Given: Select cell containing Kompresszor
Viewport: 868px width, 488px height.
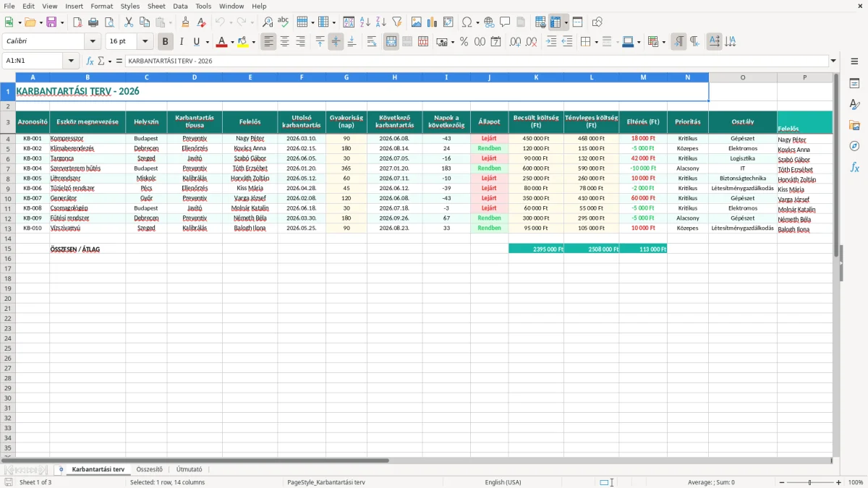Looking at the screenshot, I should (88, 138).
